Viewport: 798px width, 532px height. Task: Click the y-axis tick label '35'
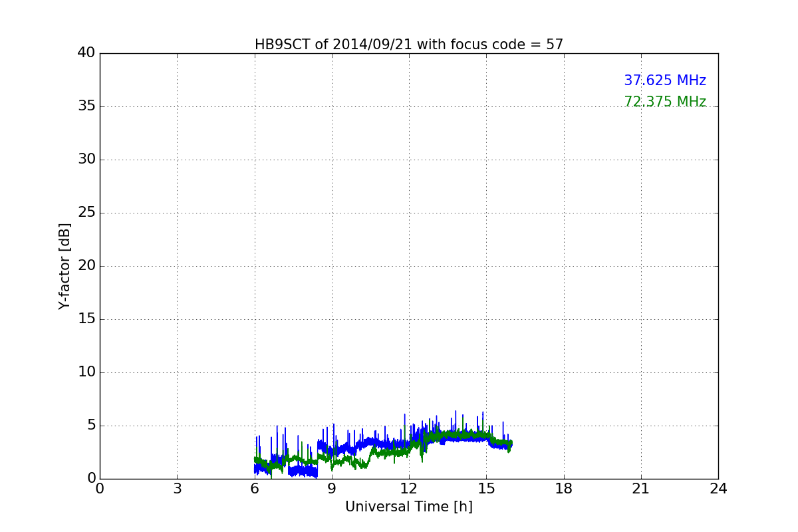coord(86,106)
